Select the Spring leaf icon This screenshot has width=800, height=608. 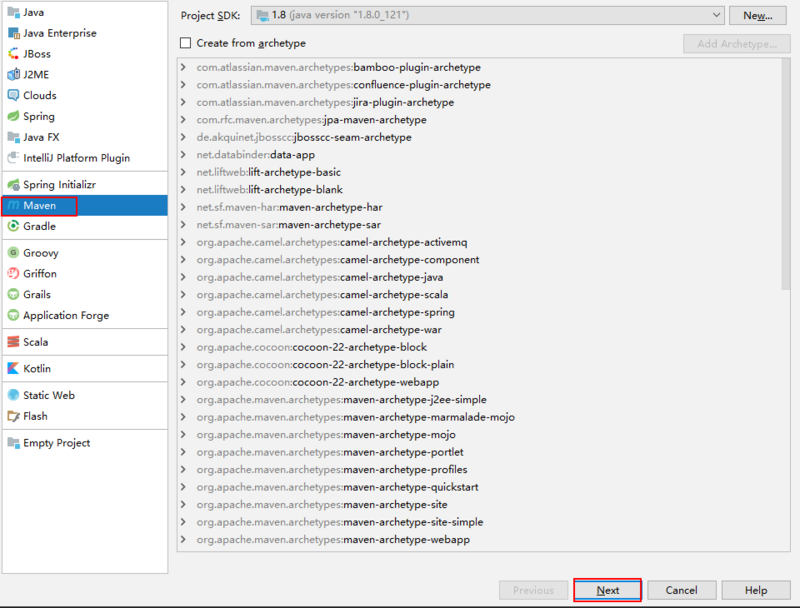13,116
